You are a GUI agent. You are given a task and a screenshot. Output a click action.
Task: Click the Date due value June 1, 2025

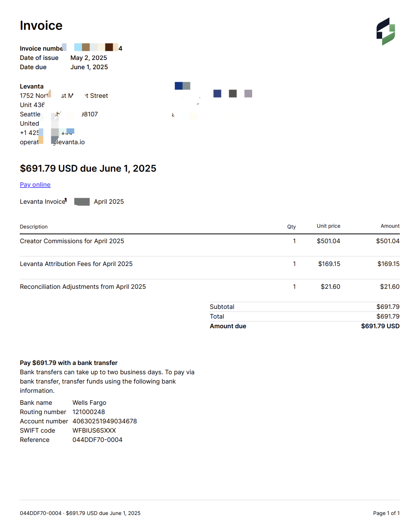pyautogui.click(x=89, y=67)
